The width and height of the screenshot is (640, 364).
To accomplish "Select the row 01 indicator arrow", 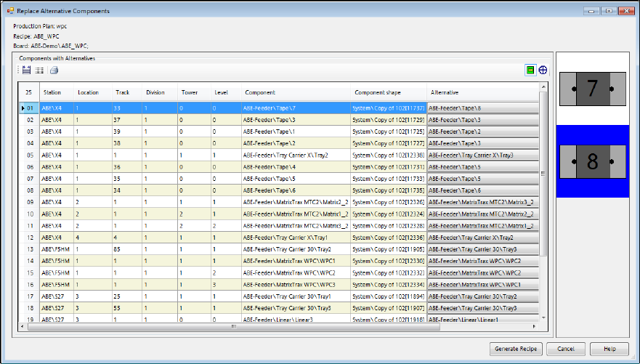I will tap(23, 108).
